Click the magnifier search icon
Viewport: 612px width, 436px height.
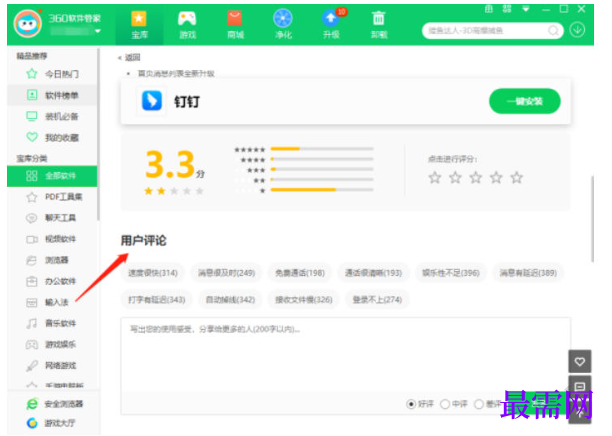point(553,30)
